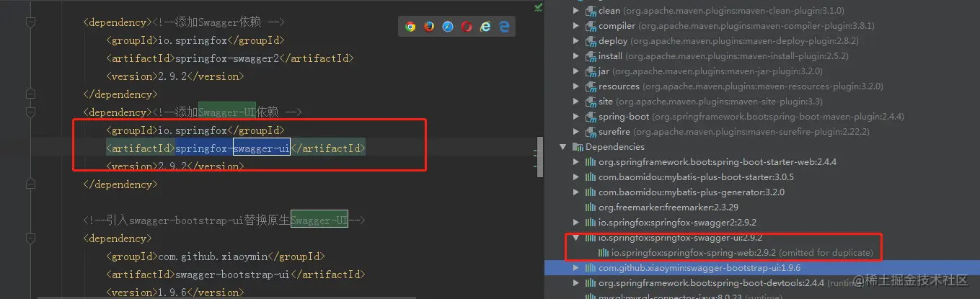Click the spring-boot-starter-web library icon
This screenshot has width=980, height=299.
pos(591,162)
